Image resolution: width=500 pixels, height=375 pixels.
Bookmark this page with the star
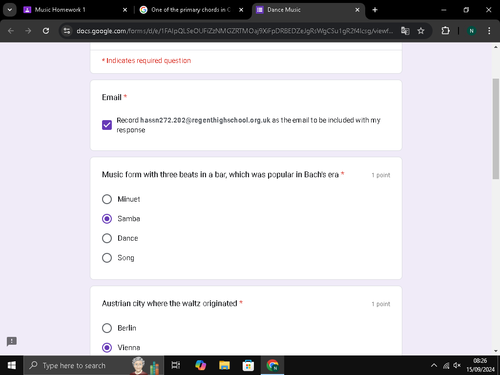click(x=421, y=31)
